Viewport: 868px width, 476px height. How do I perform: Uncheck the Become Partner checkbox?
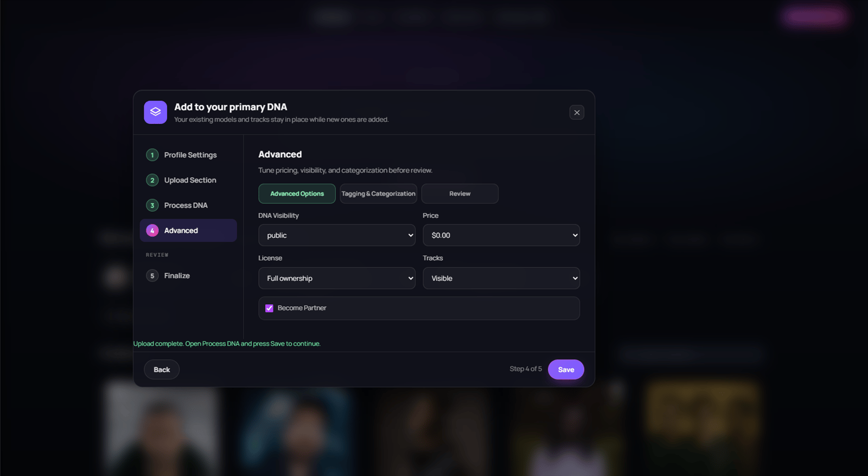click(269, 308)
